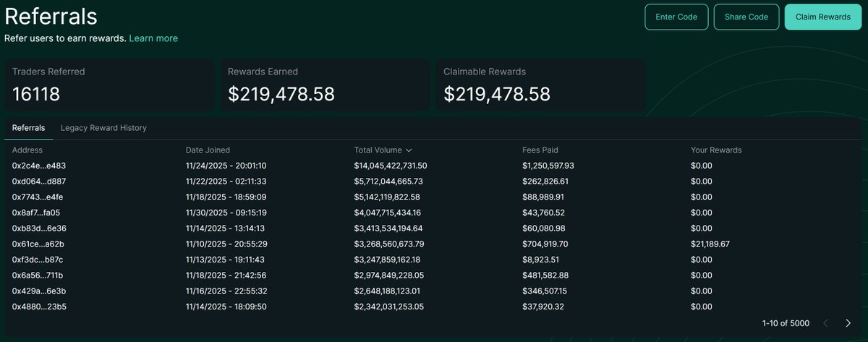Click fees paid $481,582.88
The width and height of the screenshot is (868, 342).
pyautogui.click(x=545, y=275)
